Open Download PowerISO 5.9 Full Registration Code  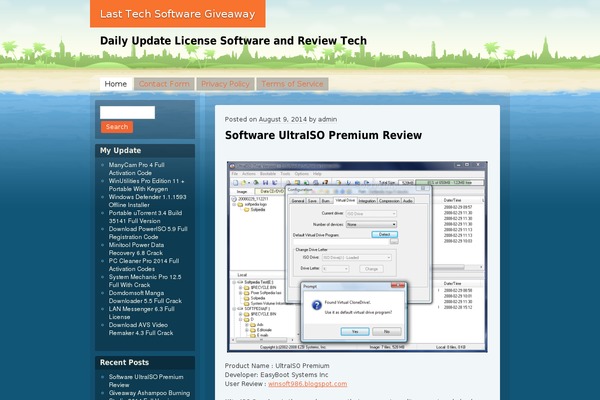tap(148, 233)
